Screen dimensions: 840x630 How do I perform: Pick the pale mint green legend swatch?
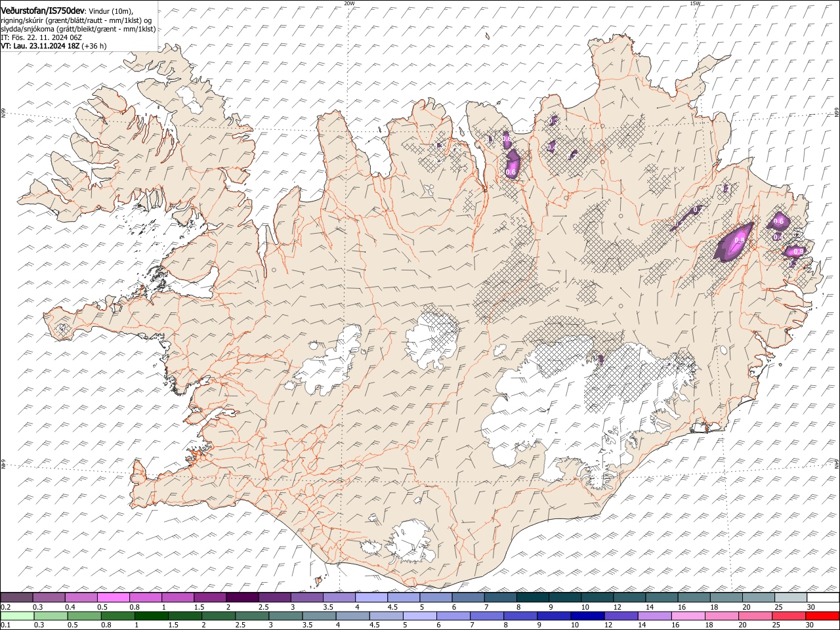click(16, 616)
